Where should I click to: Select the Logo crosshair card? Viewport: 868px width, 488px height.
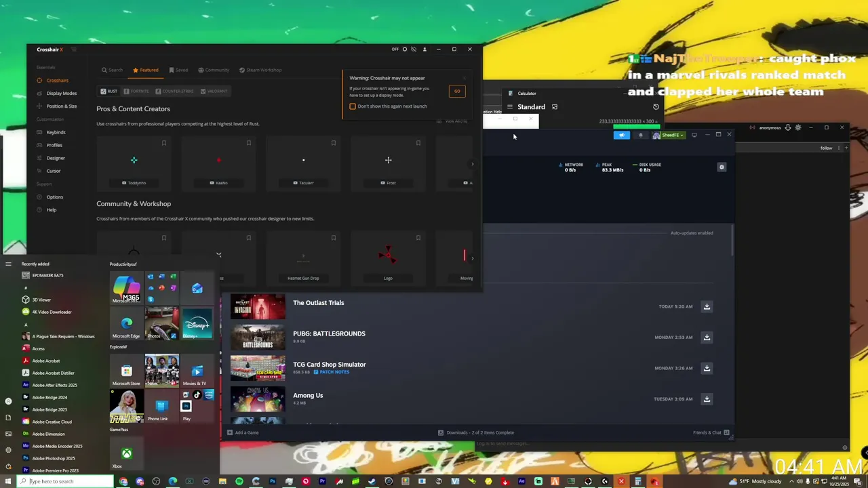388,258
